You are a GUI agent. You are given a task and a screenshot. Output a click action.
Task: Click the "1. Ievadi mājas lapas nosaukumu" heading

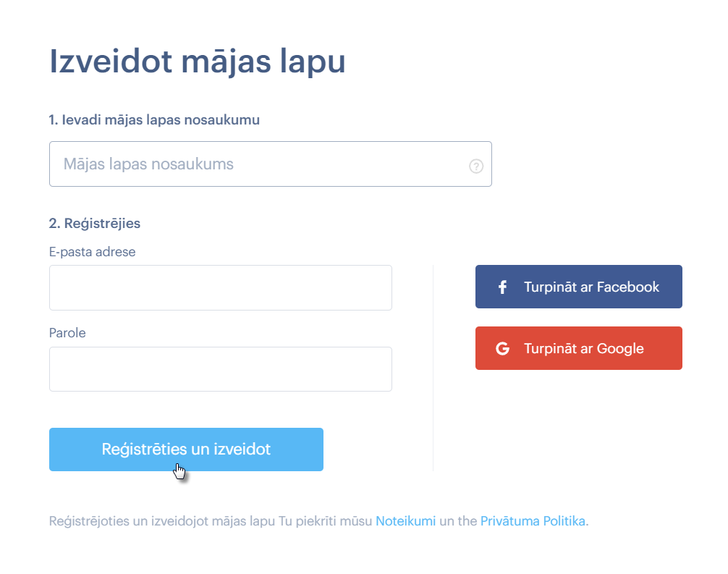[154, 120]
